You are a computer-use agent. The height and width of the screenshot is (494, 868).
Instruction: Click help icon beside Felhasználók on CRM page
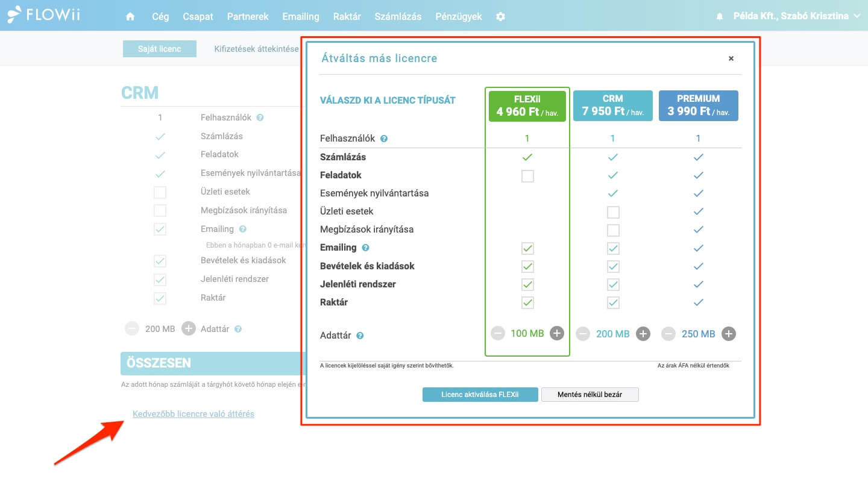point(260,118)
